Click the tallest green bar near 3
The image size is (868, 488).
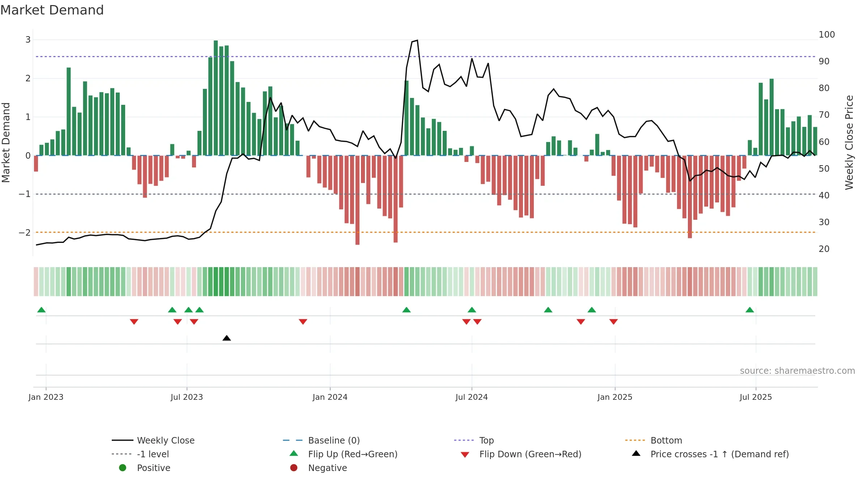point(216,98)
